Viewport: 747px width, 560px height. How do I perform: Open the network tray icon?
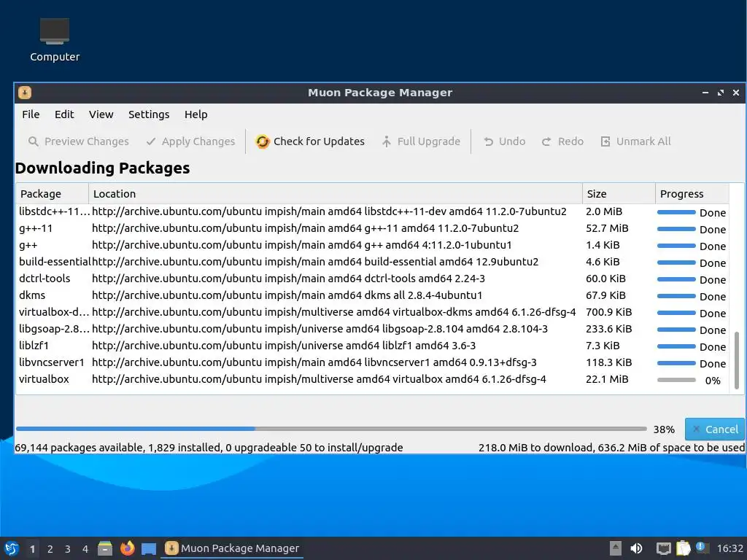coord(663,548)
